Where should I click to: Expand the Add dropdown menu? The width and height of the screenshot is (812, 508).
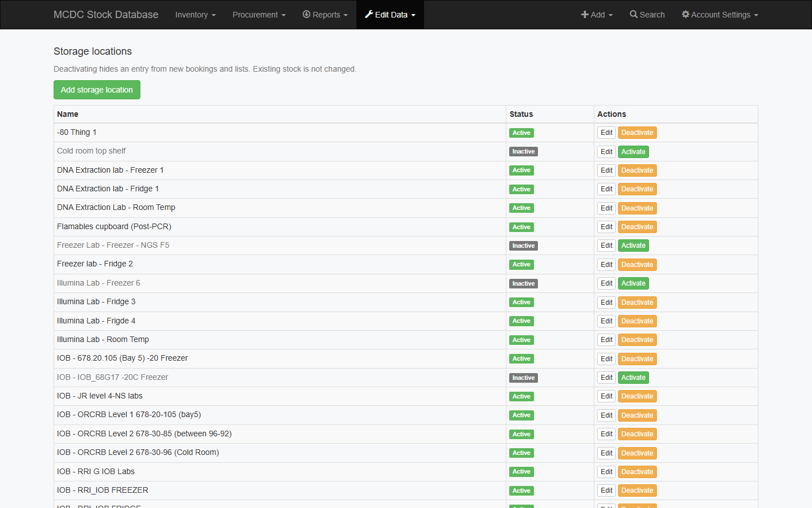point(597,15)
